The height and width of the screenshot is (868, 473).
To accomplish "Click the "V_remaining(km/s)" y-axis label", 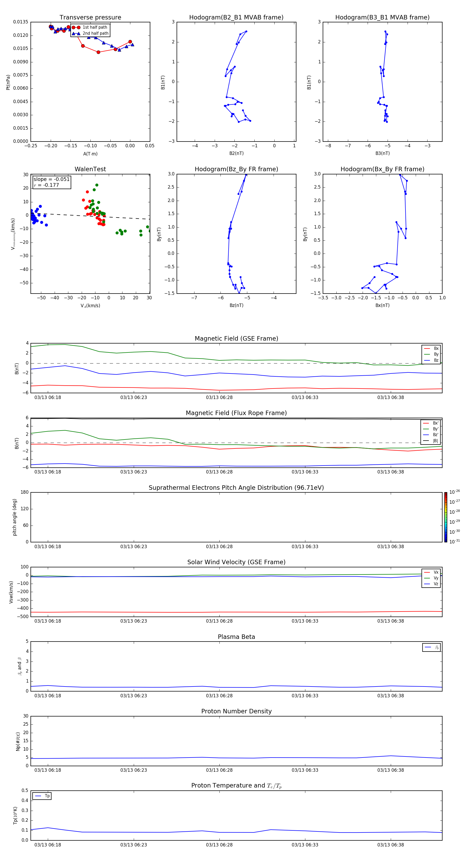I will [x=13, y=234].
